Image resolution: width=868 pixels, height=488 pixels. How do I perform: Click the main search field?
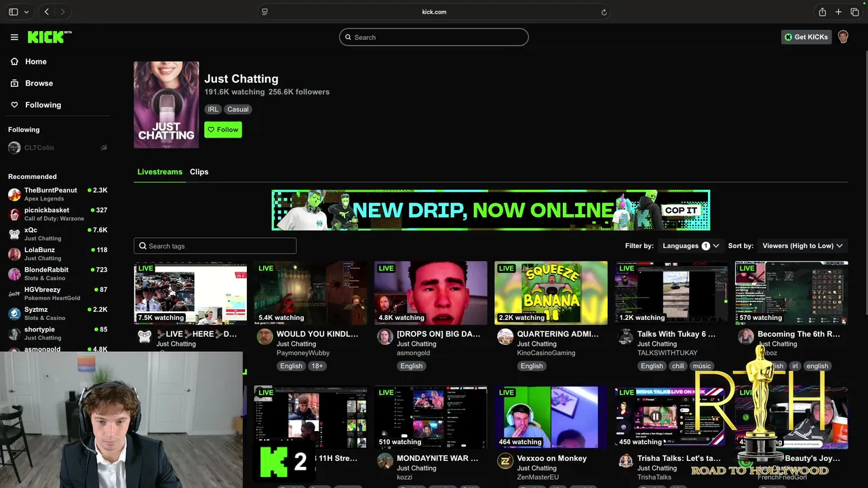point(434,37)
